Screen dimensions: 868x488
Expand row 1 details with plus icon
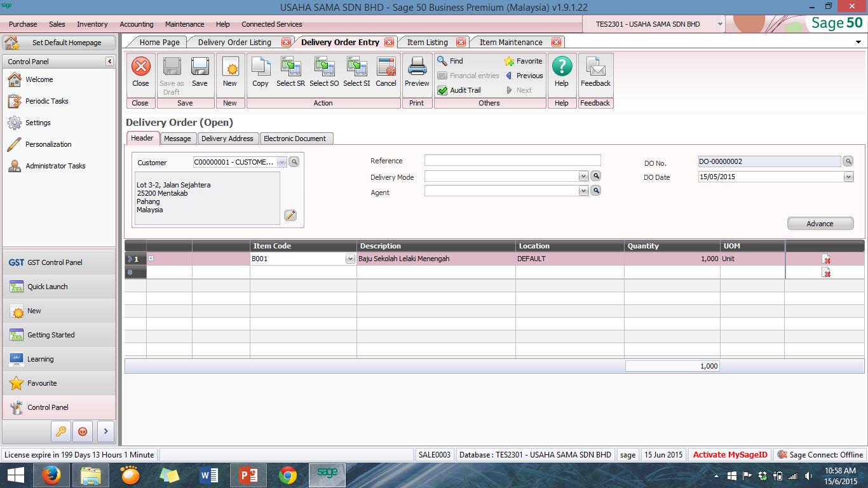(151, 258)
